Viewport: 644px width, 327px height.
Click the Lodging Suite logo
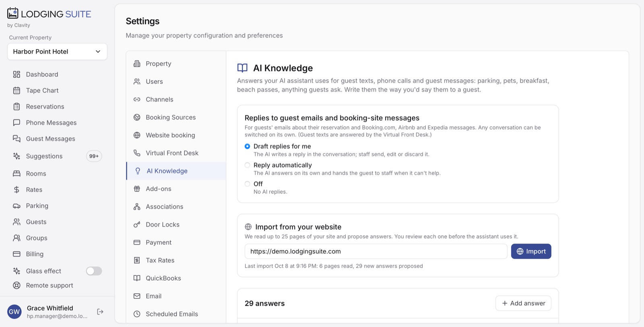(x=49, y=14)
